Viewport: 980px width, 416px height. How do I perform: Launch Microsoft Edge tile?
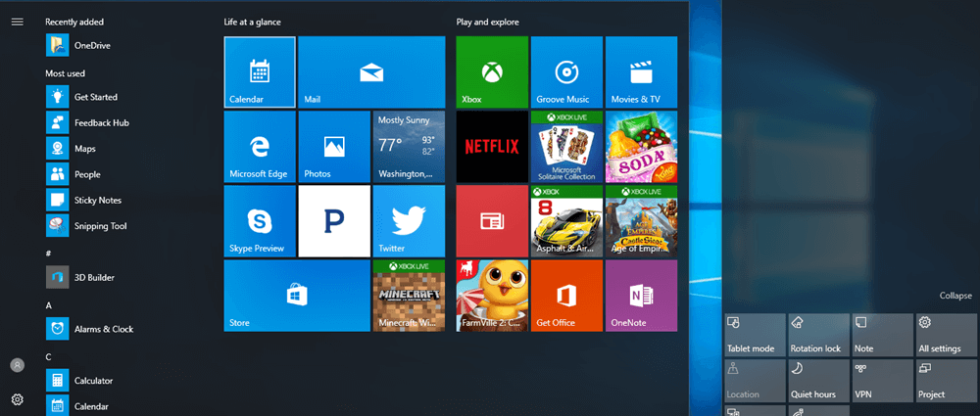(260, 147)
